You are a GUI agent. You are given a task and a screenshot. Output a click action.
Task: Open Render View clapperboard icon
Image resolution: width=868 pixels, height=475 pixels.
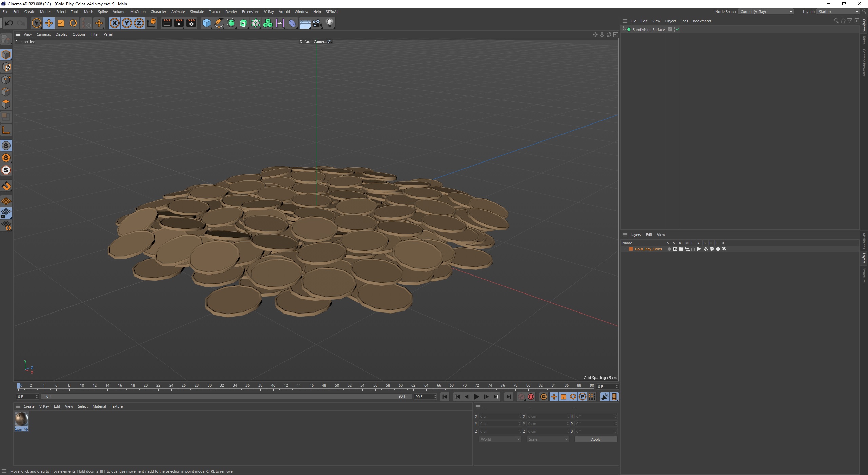click(x=166, y=23)
